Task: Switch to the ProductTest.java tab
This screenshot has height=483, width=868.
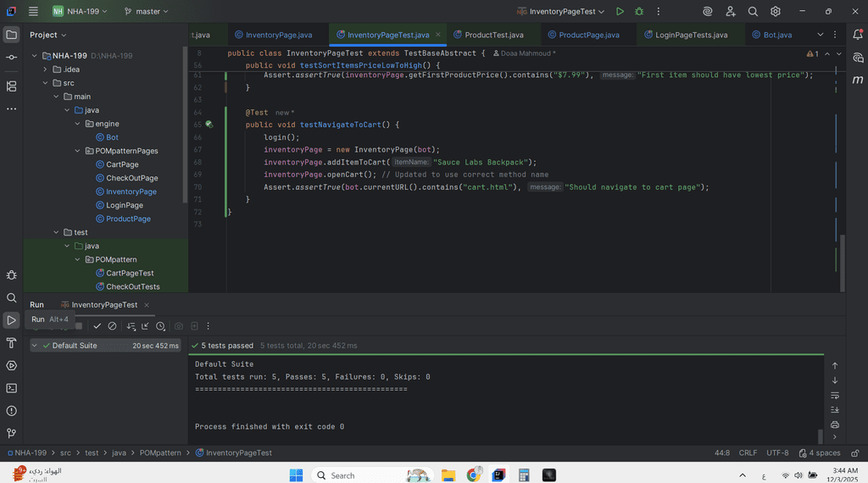Action: click(493, 35)
